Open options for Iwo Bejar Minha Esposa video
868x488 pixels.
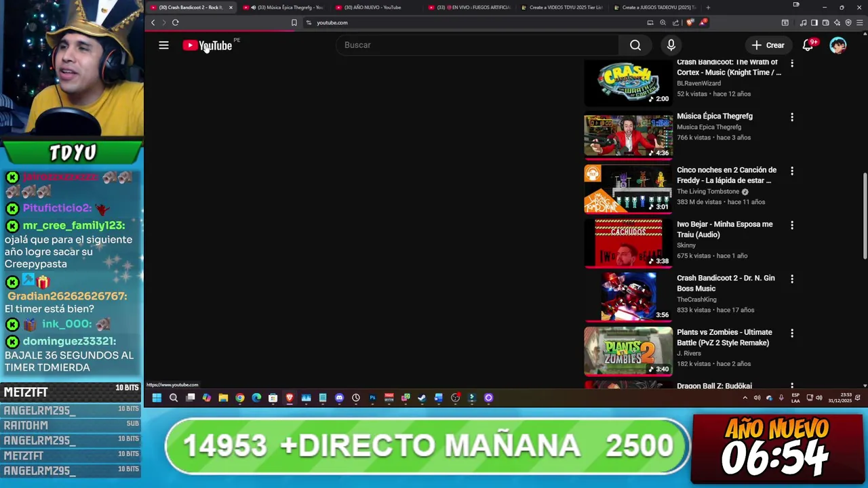pos(792,225)
